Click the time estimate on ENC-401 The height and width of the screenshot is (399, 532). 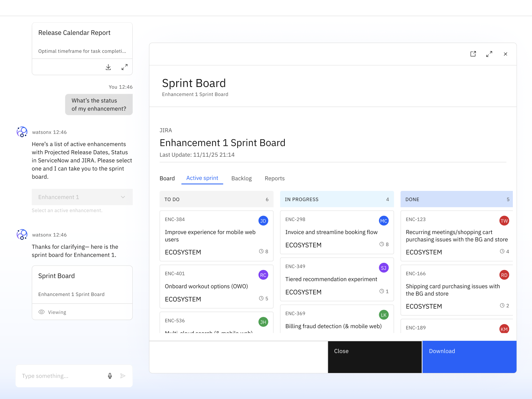tap(264, 298)
